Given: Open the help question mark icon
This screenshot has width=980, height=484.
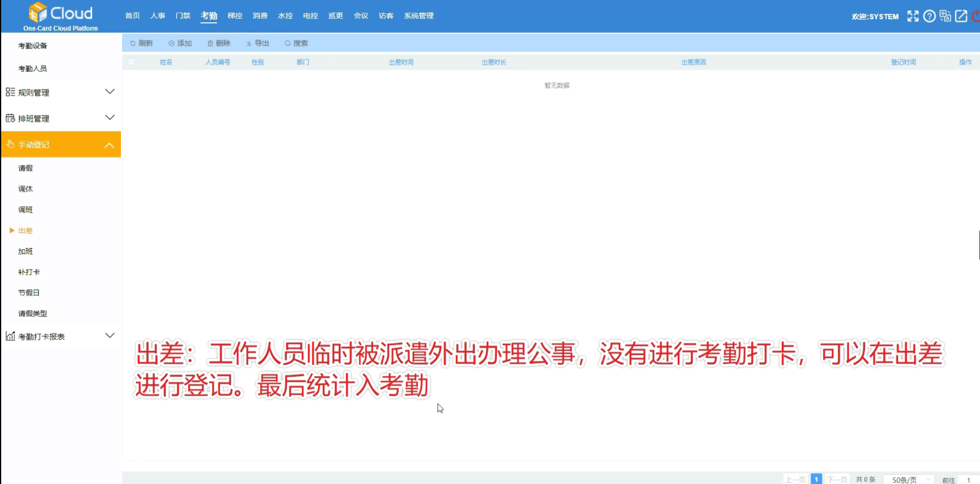Looking at the screenshot, I should click(929, 16).
